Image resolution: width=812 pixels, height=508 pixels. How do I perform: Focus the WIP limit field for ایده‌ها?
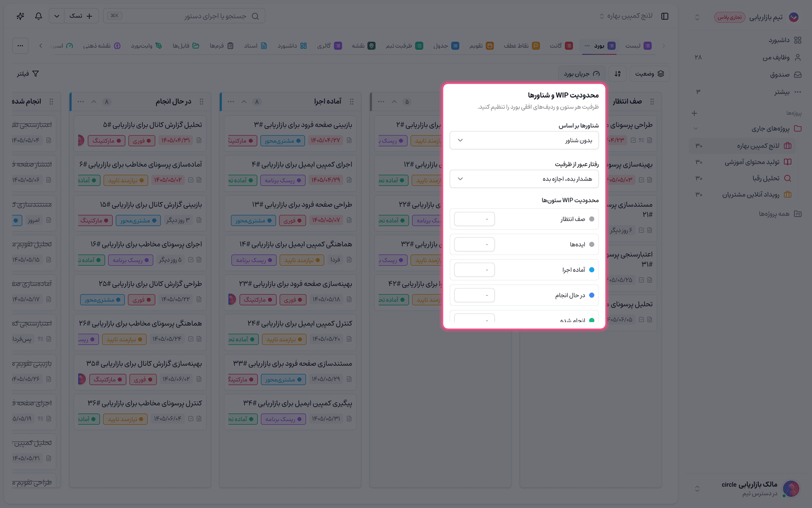point(475,244)
